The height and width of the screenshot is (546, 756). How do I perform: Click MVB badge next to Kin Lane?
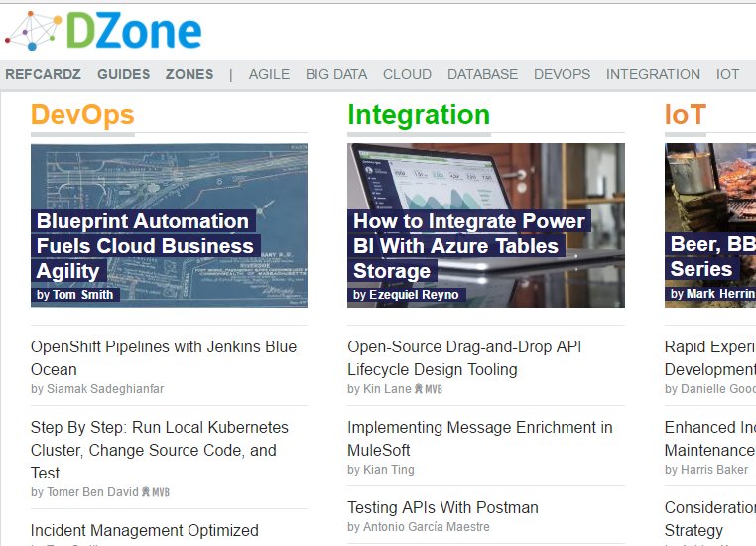429,389
